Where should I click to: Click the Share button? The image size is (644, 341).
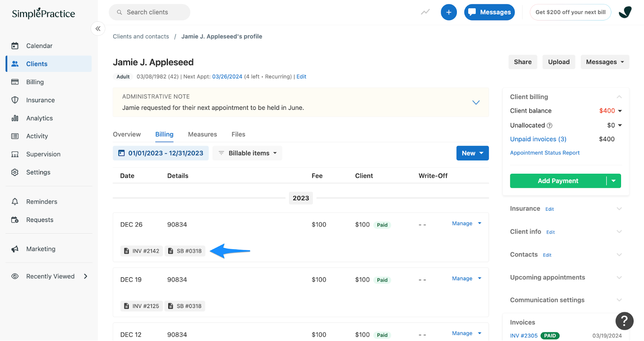pos(523,62)
